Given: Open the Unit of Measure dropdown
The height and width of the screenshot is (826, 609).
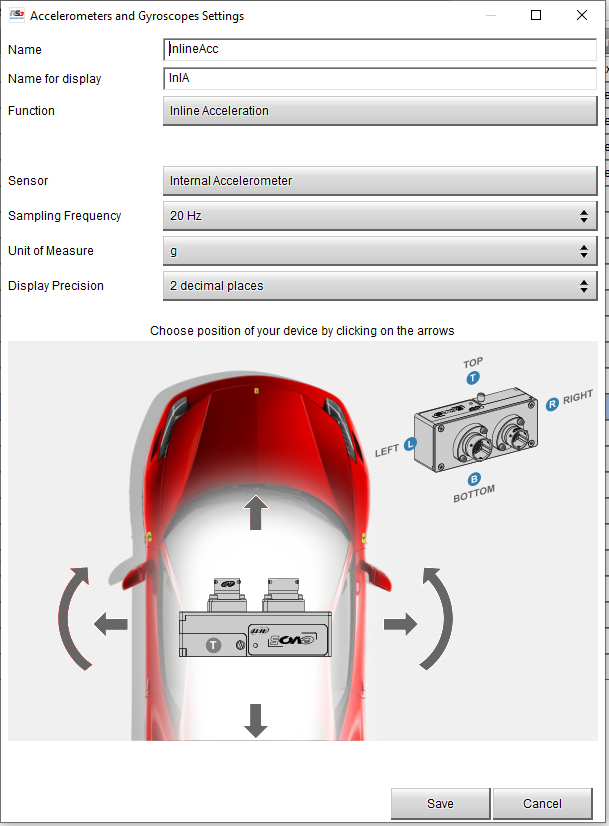Looking at the screenshot, I should tap(379, 251).
